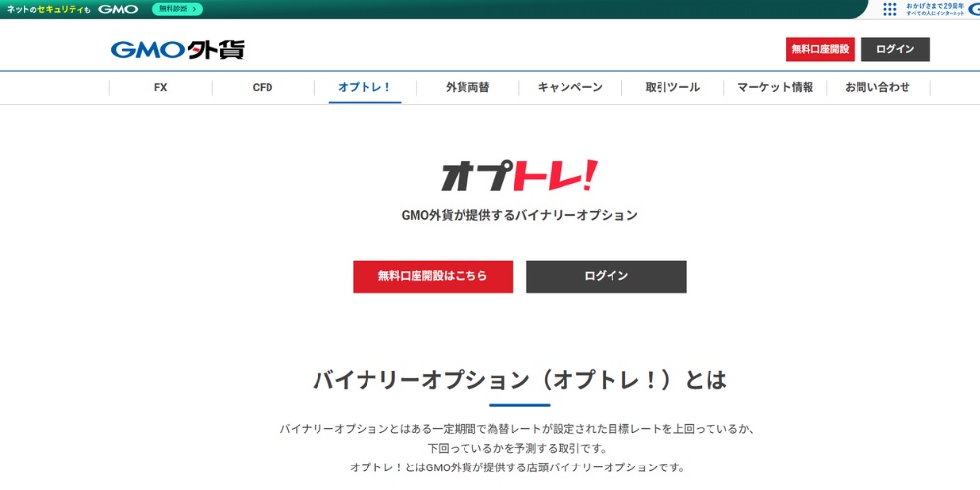Select the オプトレ！ navigation tab
The image size is (980, 490).
pos(365,87)
